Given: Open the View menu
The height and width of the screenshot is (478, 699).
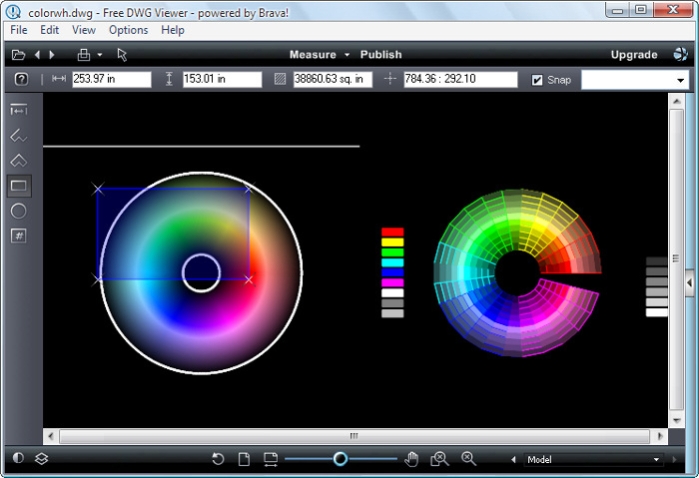Looking at the screenshot, I should pyautogui.click(x=84, y=30).
